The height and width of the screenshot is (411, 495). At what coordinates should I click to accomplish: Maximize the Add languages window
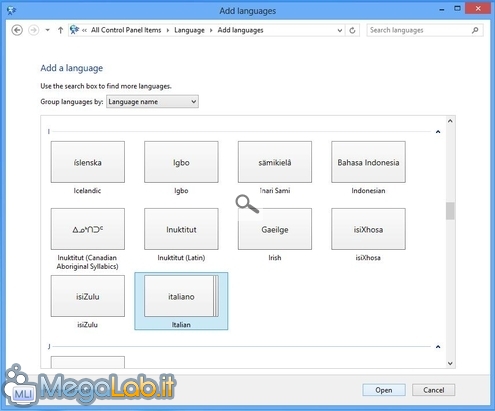click(457, 9)
